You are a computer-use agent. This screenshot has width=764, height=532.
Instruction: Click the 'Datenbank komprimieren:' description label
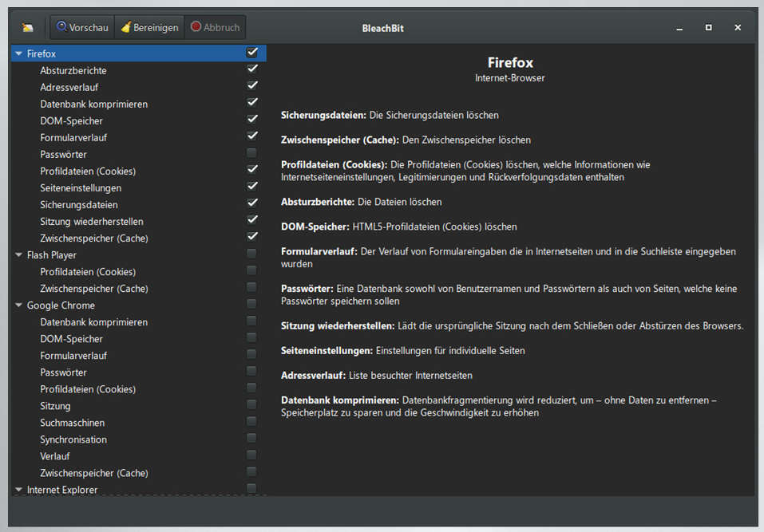click(340, 400)
